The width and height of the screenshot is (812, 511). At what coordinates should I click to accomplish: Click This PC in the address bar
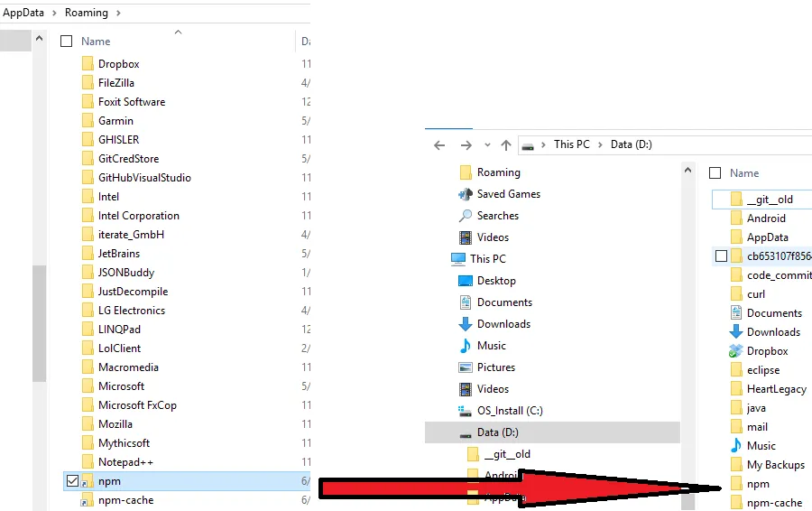pos(572,144)
